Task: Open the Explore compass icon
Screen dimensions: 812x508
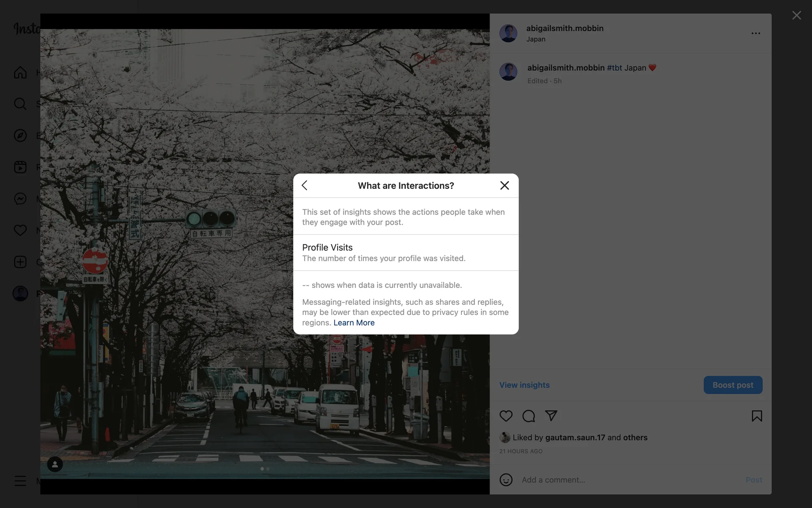Action: point(20,135)
